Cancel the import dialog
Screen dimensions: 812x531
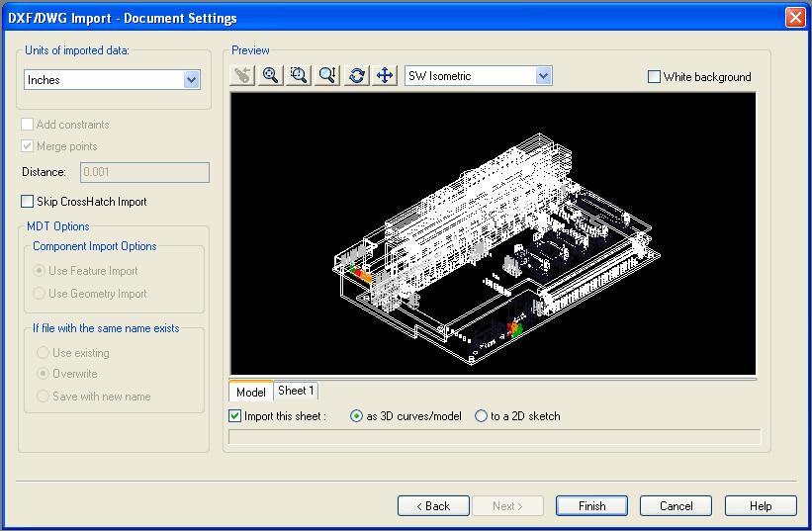(676, 505)
